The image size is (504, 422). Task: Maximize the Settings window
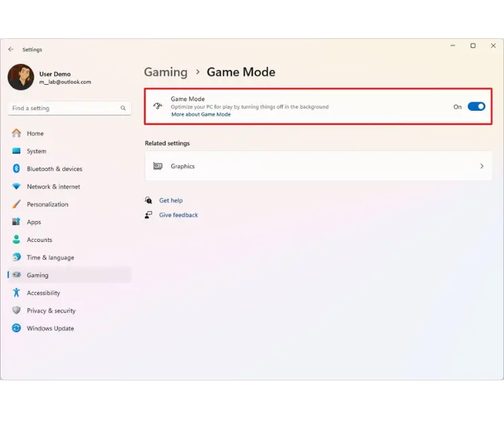pyautogui.click(x=473, y=46)
